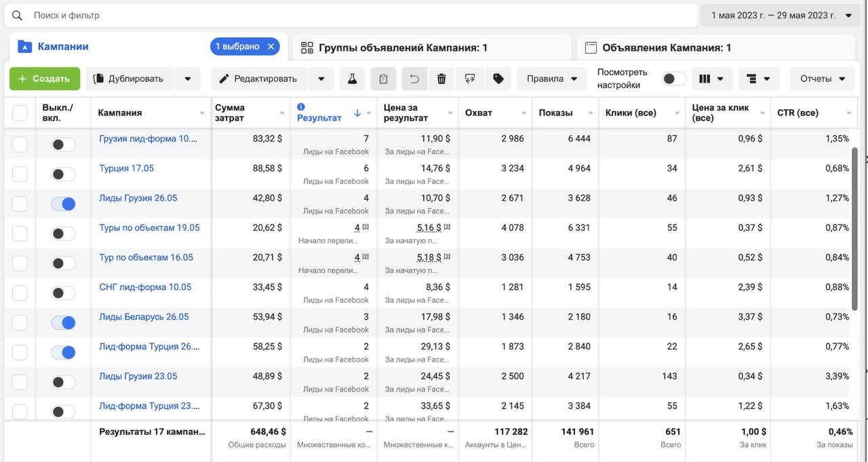The width and height of the screenshot is (868, 462).
Task: Click the export/share icon next to trash
Action: point(469,79)
